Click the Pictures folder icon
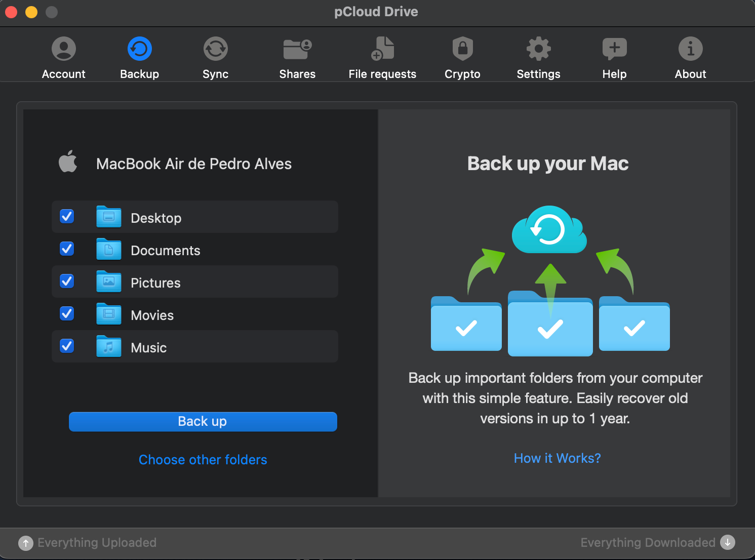This screenshot has height=560, width=755. point(109,282)
